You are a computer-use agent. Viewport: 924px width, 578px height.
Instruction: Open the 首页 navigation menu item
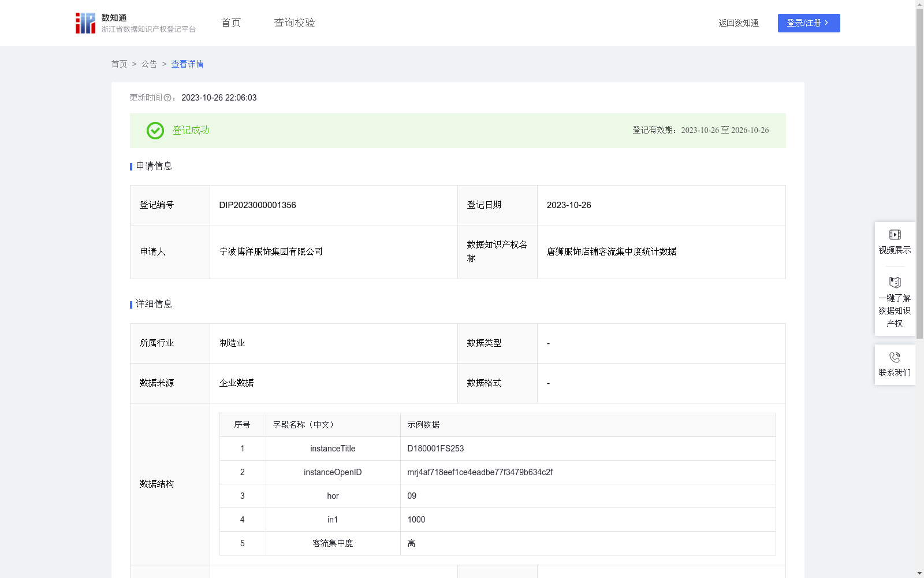pyautogui.click(x=231, y=23)
